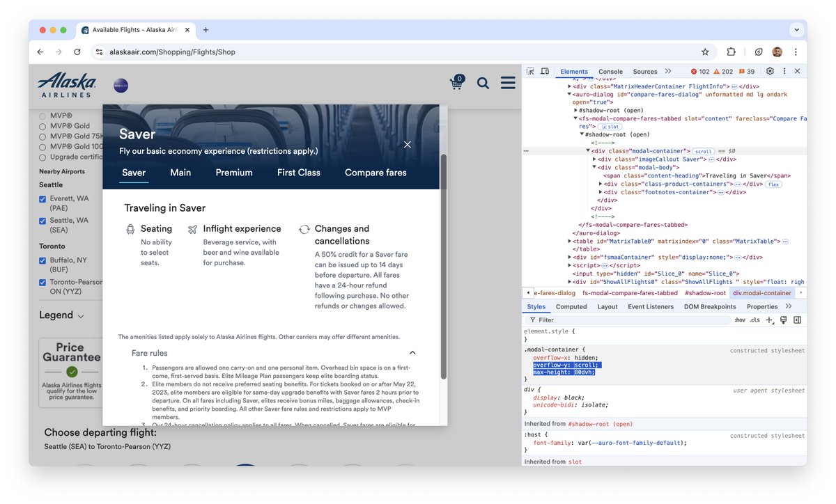Close the Saver fares dialog
This screenshot has height=504, width=836.
(408, 145)
